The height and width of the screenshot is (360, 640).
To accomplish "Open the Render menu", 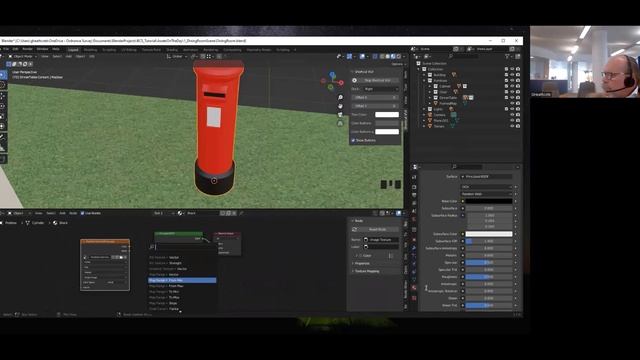I will point(28,49).
